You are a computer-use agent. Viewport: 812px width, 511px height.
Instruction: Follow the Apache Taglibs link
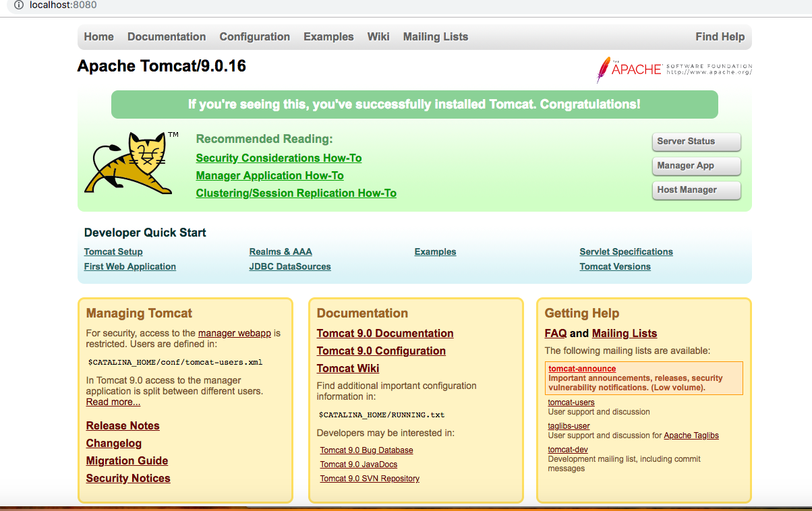(691, 435)
